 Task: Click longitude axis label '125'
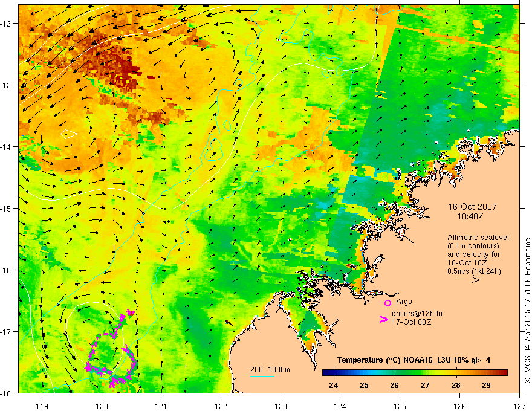pyautogui.click(x=400, y=406)
